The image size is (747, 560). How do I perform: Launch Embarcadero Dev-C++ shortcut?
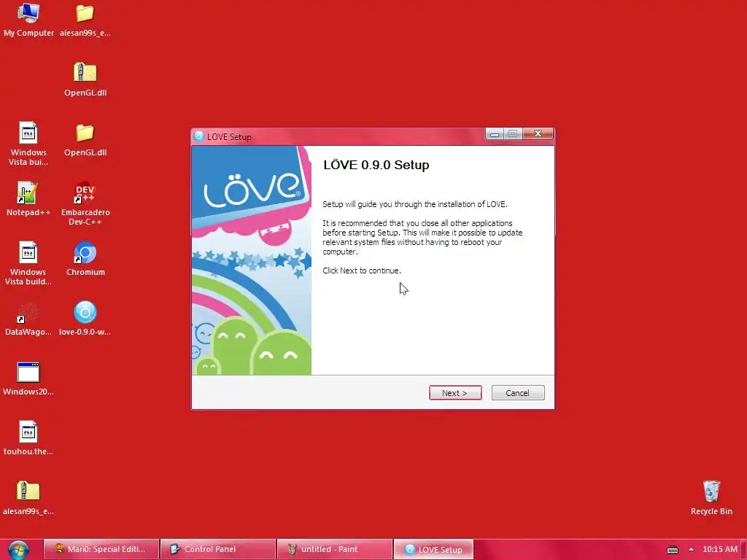[x=85, y=203]
